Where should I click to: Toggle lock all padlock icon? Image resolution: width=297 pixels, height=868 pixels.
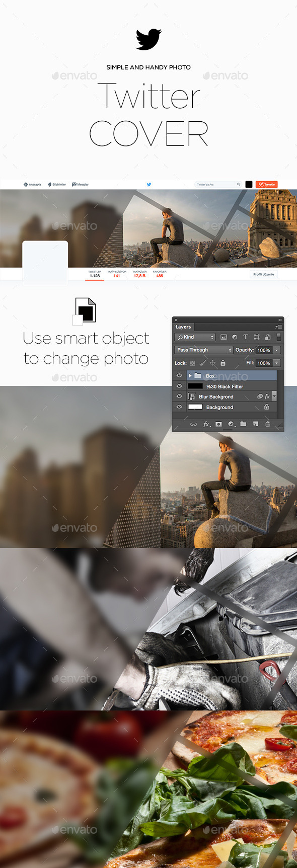pyautogui.click(x=223, y=363)
